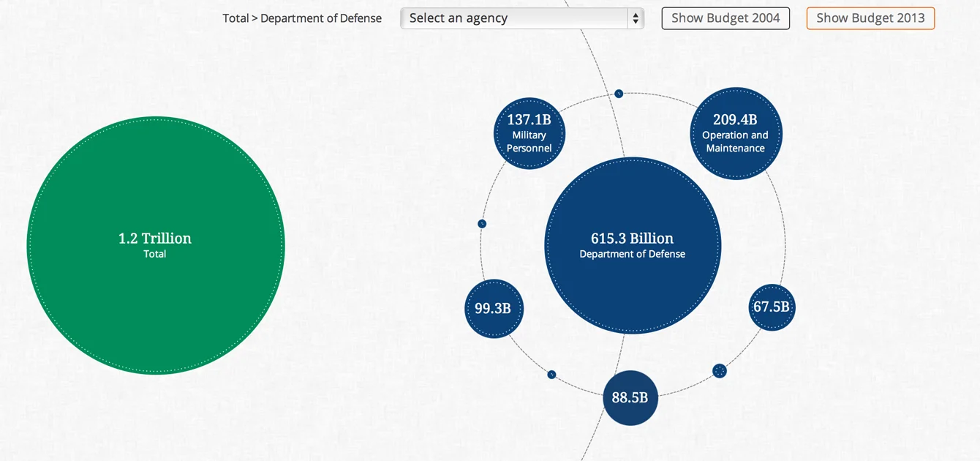Open the 137.1B Military Personnel bubble
Viewport: 980px width, 461px height.
tap(529, 133)
